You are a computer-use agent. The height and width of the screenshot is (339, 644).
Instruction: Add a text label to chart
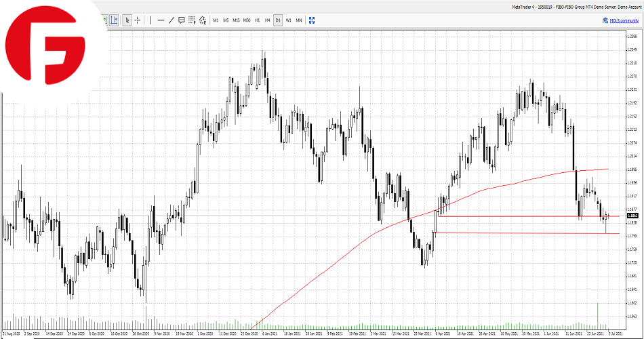(x=181, y=20)
